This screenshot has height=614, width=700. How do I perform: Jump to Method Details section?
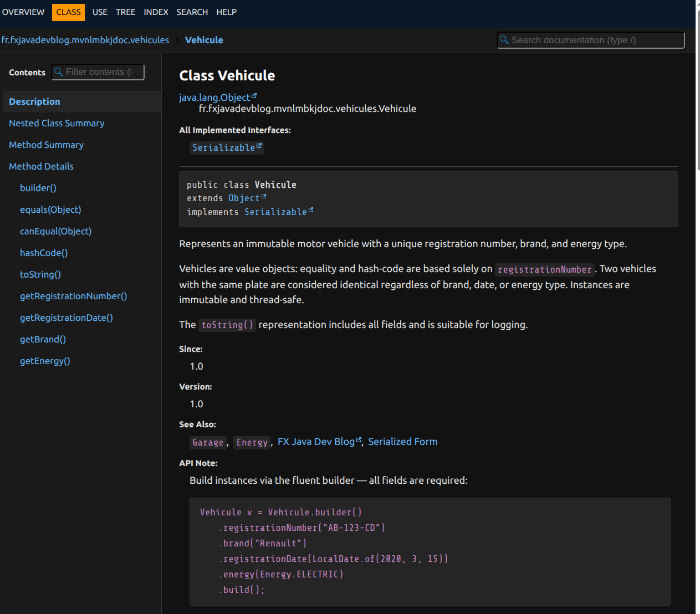click(41, 166)
